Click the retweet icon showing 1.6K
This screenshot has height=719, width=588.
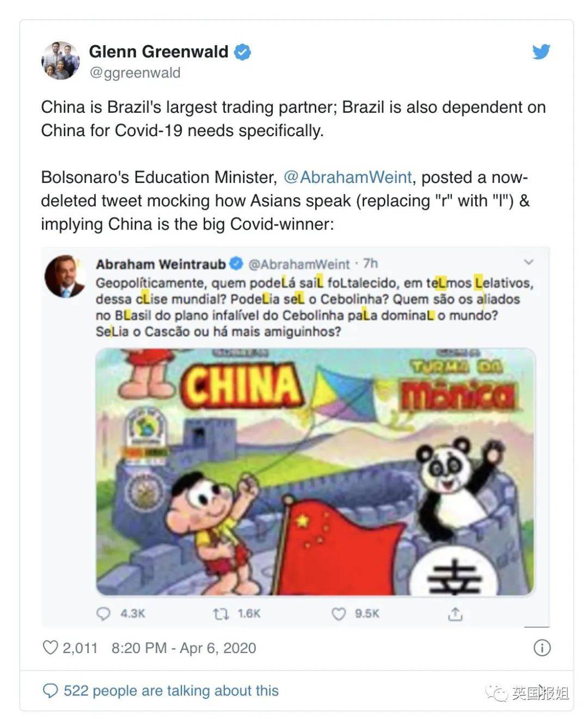[220, 614]
